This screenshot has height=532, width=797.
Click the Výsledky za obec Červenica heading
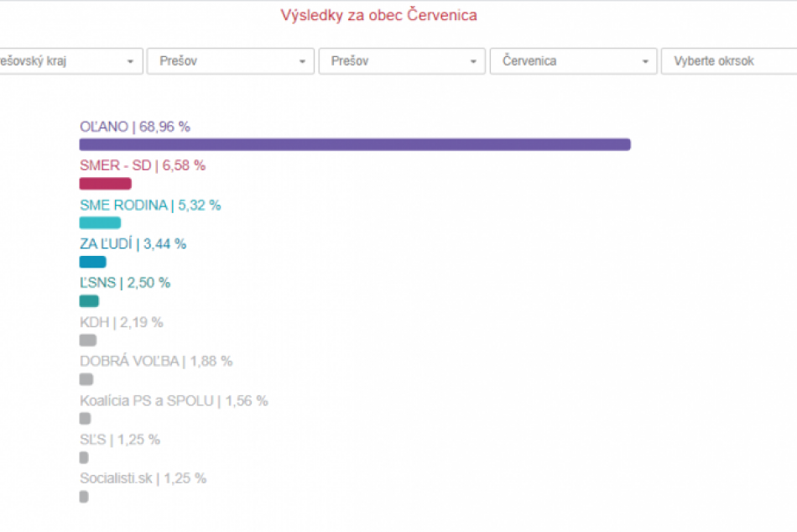(x=378, y=15)
